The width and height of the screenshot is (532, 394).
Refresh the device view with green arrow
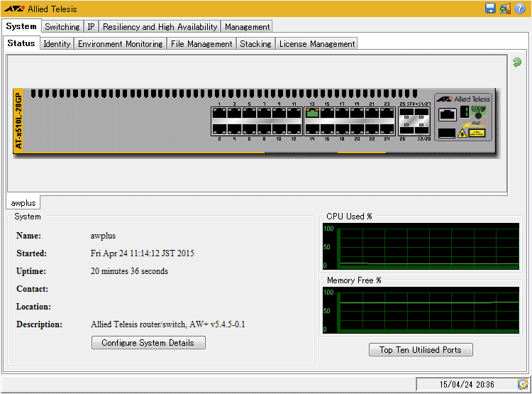[x=517, y=62]
